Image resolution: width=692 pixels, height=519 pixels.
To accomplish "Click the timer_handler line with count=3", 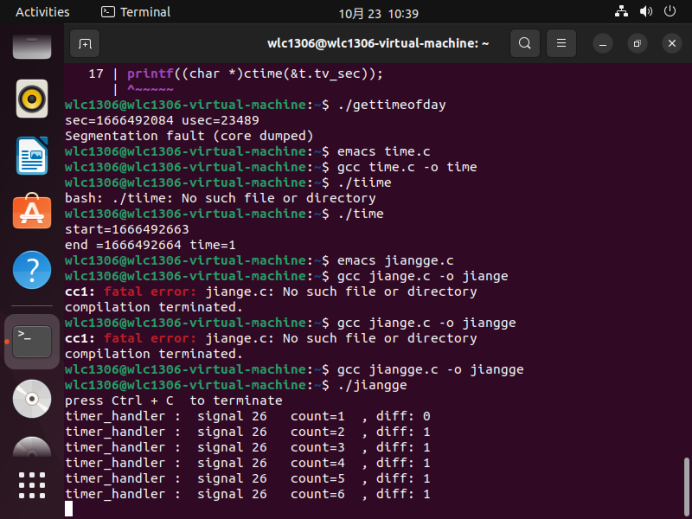I will tap(247, 448).
